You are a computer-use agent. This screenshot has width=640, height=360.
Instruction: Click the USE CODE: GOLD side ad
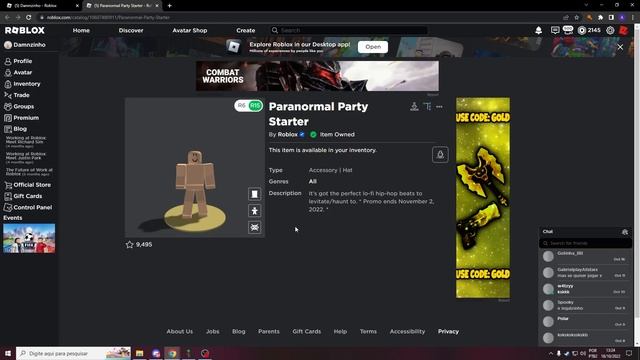[483, 198]
